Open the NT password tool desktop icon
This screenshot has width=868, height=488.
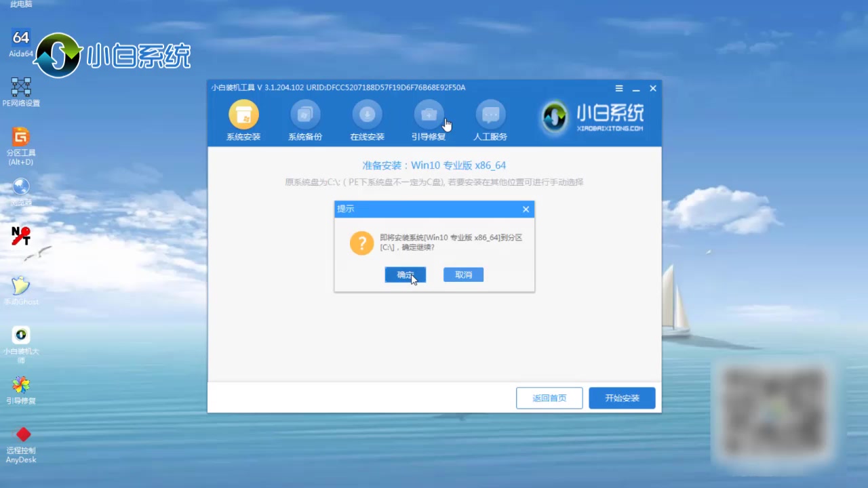tap(21, 236)
